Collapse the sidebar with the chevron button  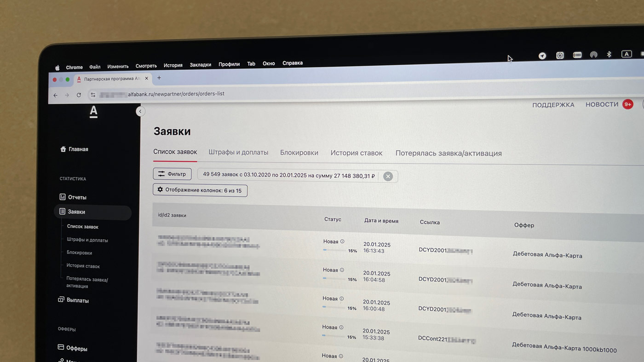(140, 111)
